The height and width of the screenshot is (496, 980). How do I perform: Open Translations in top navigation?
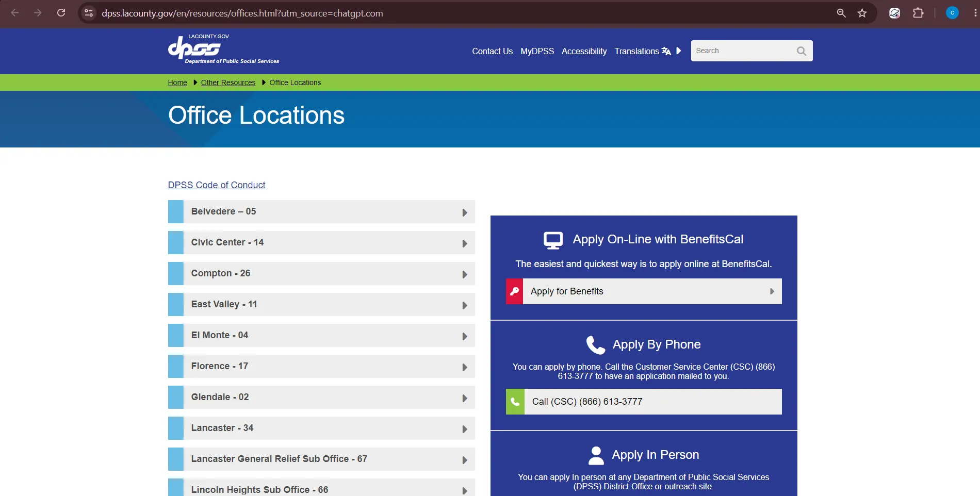(636, 51)
